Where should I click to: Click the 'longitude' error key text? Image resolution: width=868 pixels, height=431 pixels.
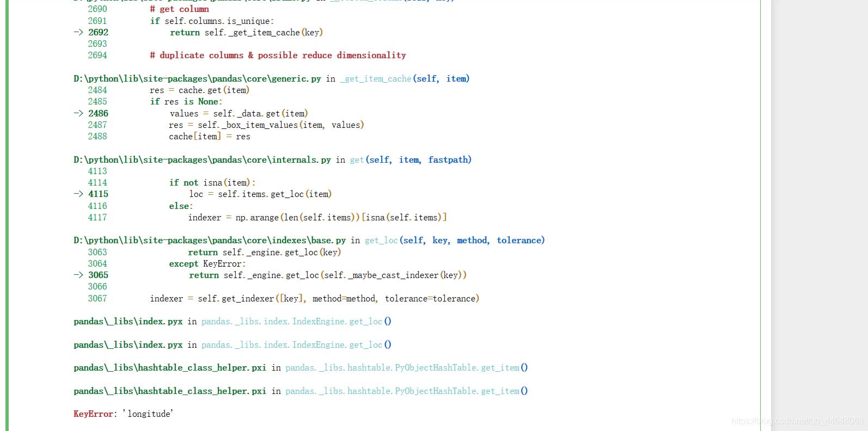[148, 414]
